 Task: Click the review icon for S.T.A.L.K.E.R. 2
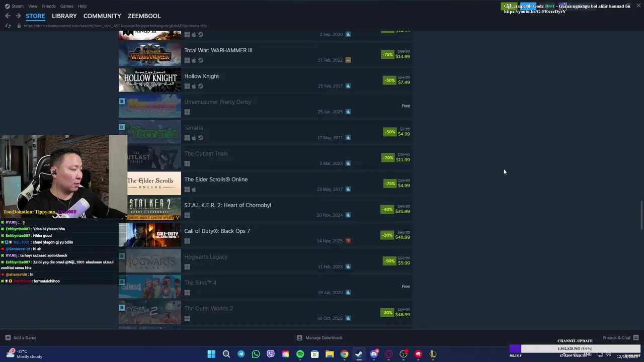click(x=348, y=215)
